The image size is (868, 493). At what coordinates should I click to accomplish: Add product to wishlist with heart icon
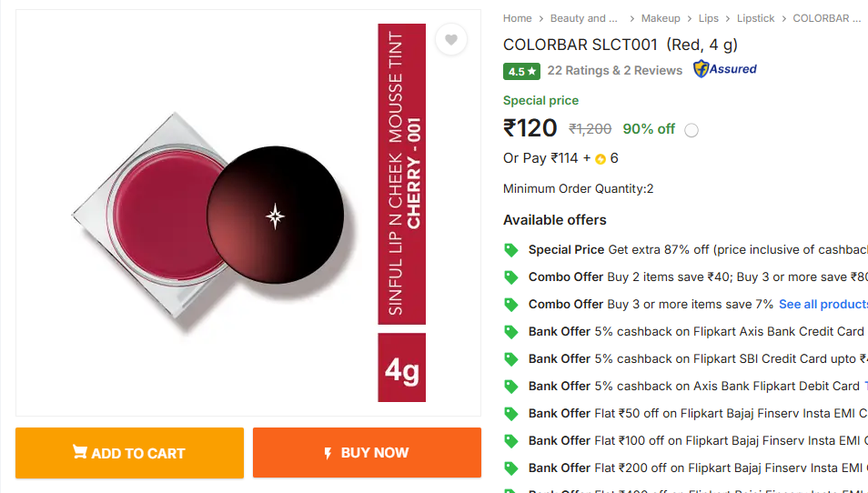[451, 40]
